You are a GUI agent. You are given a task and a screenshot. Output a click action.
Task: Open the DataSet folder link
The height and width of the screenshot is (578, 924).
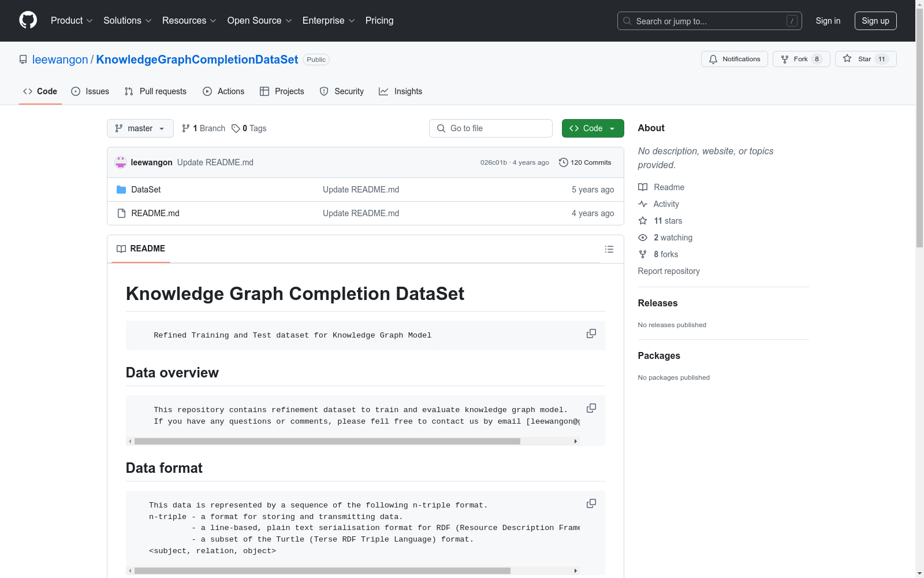(x=146, y=190)
